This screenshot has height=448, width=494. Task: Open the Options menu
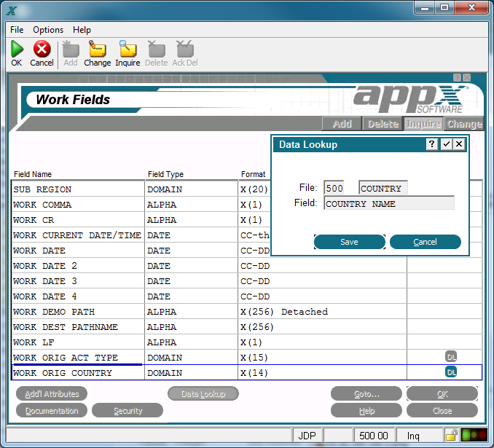coord(48,30)
